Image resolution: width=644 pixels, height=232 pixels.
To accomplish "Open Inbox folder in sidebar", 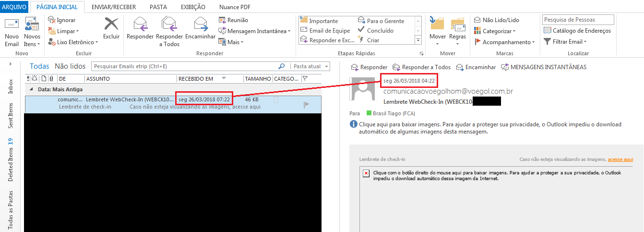I will (11, 86).
